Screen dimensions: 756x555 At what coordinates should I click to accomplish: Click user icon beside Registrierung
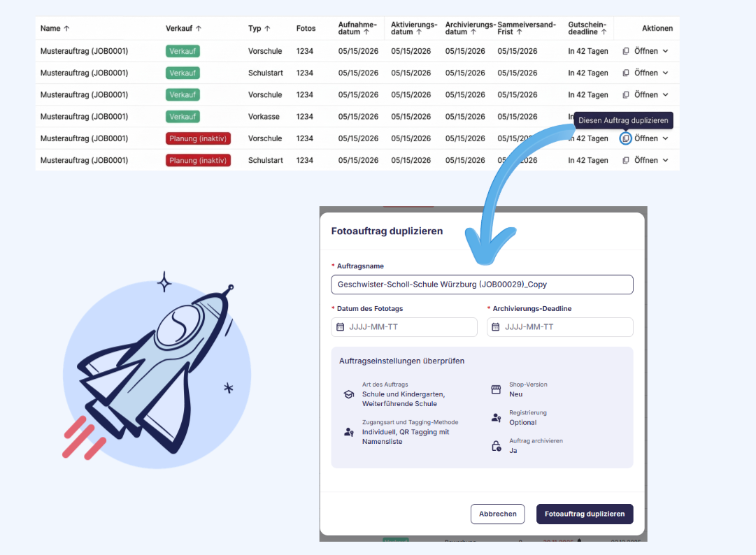[x=496, y=418]
